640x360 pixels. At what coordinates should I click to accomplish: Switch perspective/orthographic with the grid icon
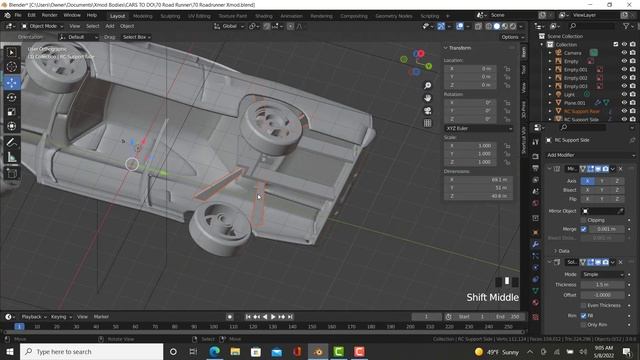tap(427, 123)
